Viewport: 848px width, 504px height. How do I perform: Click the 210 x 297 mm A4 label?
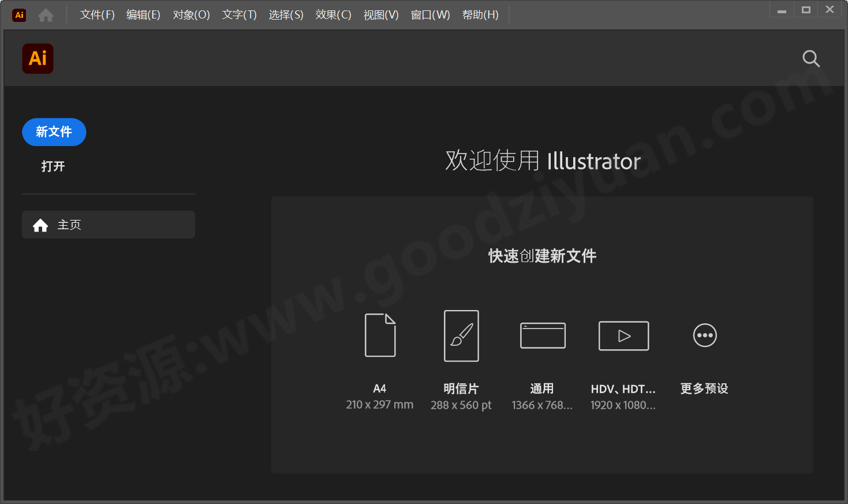(380, 405)
